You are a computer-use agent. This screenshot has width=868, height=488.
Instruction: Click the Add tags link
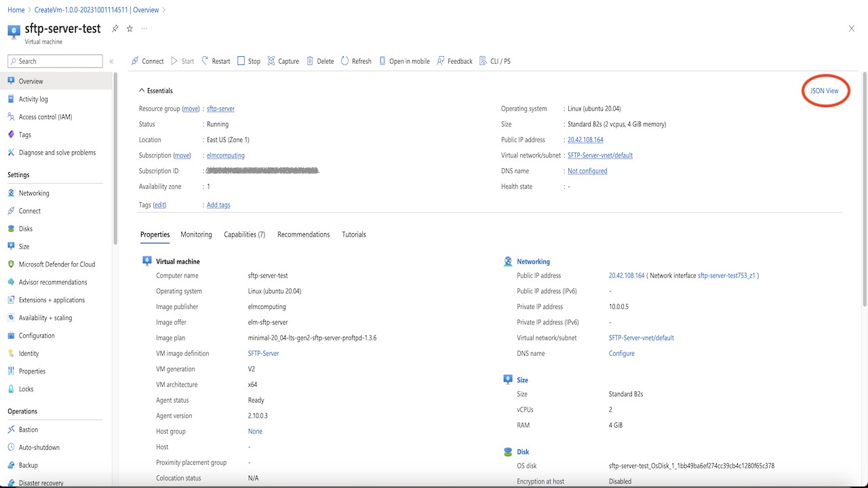(x=218, y=205)
